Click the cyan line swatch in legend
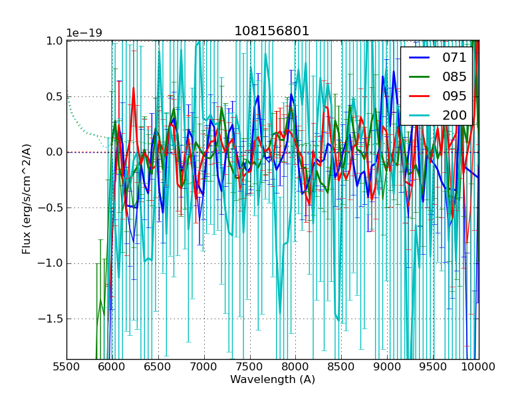This screenshot has height=399, width=532. pyautogui.click(x=418, y=115)
